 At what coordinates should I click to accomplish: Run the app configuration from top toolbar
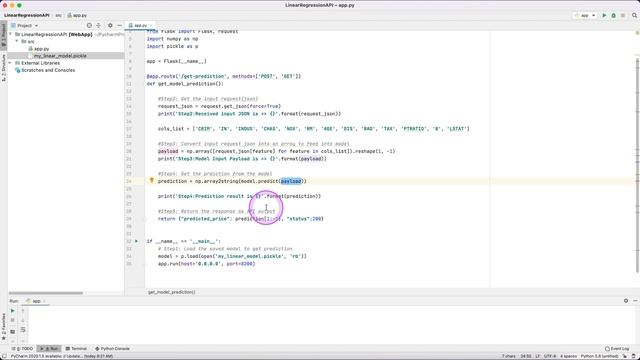(604, 16)
